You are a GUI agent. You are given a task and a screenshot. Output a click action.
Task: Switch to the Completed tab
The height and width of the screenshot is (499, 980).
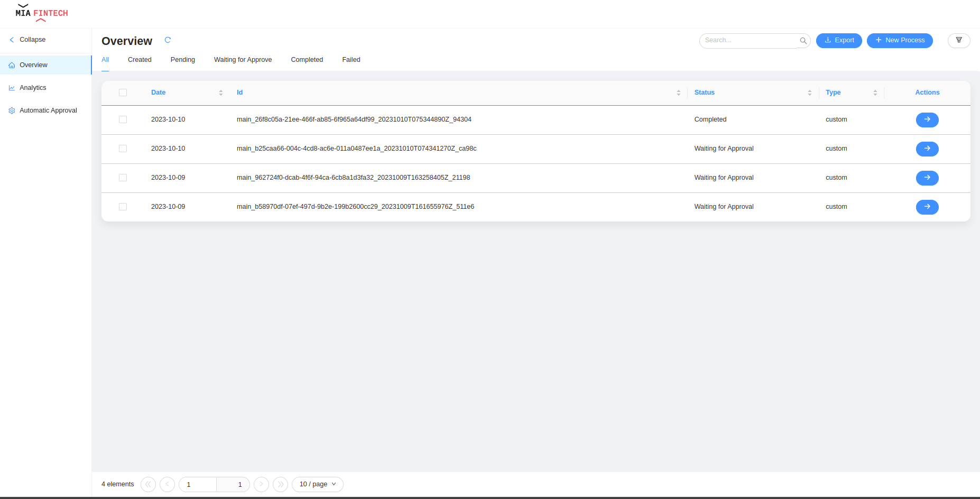307,59
